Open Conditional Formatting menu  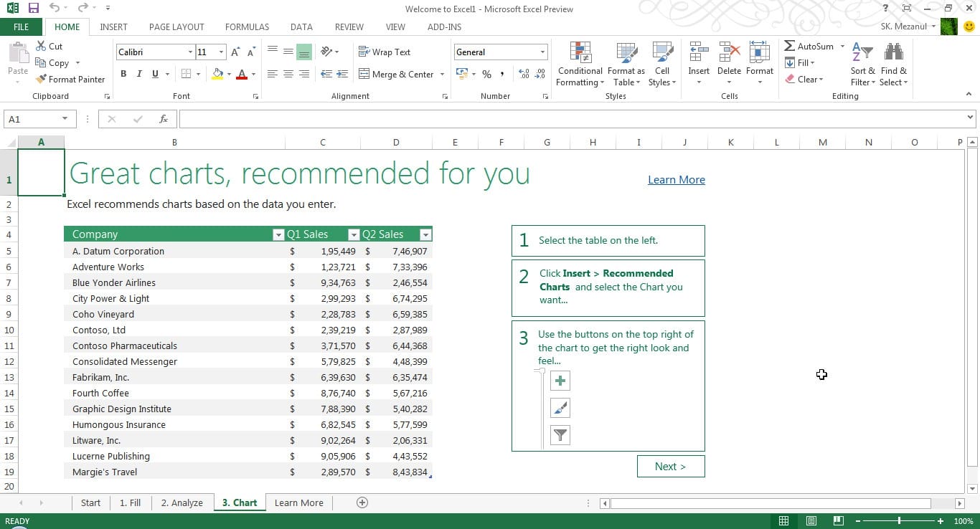[x=580, y=65]
